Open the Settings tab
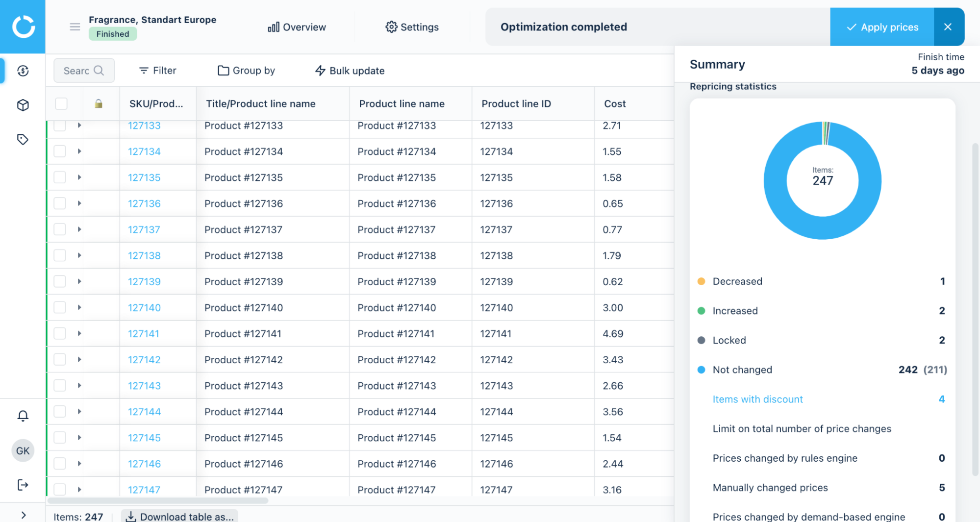 point(412,27)
